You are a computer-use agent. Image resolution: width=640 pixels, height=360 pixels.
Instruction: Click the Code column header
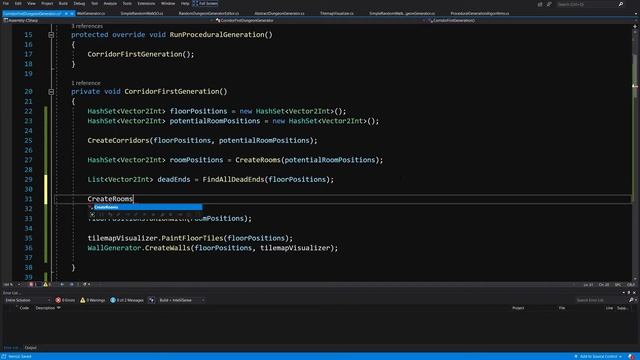point(24,308)
